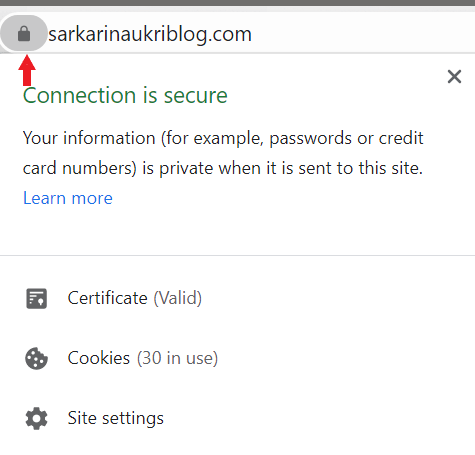The image size is (475, 455).
Task: Close the site information popup
Action: (x=454, y=77)
